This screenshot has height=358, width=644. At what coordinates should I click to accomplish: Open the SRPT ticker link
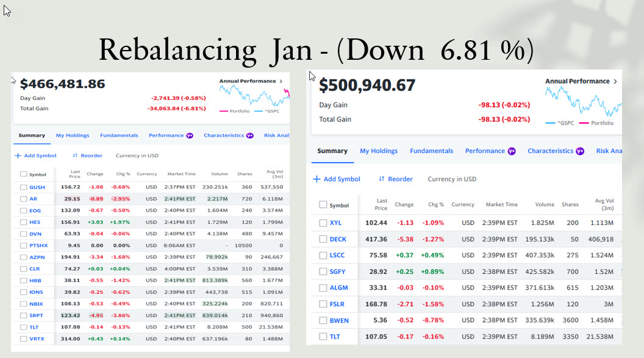36,316
